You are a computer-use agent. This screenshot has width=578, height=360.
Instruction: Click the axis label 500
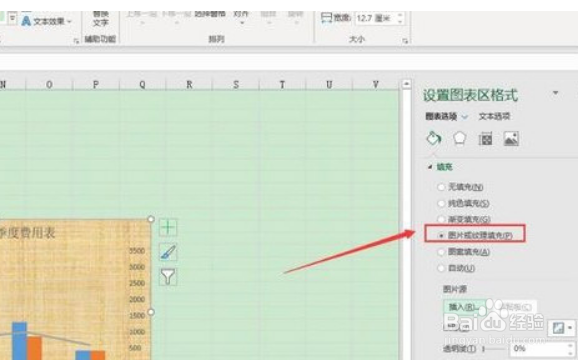pos(135,348)
